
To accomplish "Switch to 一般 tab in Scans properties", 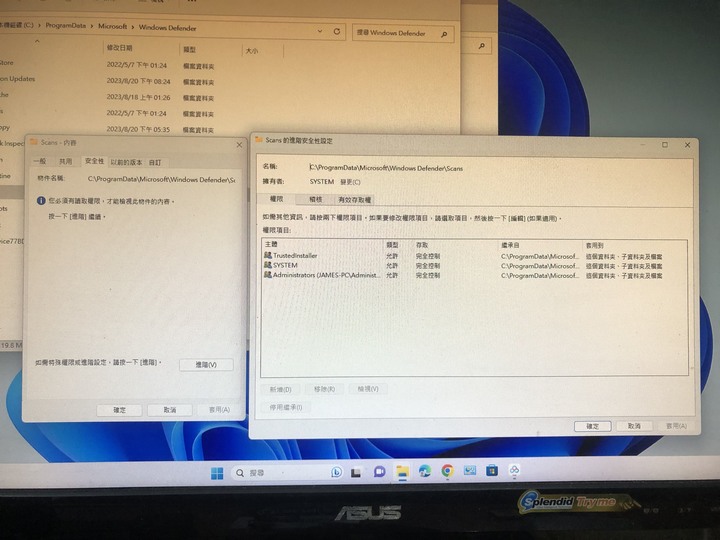I will click(x=40, y=161).
